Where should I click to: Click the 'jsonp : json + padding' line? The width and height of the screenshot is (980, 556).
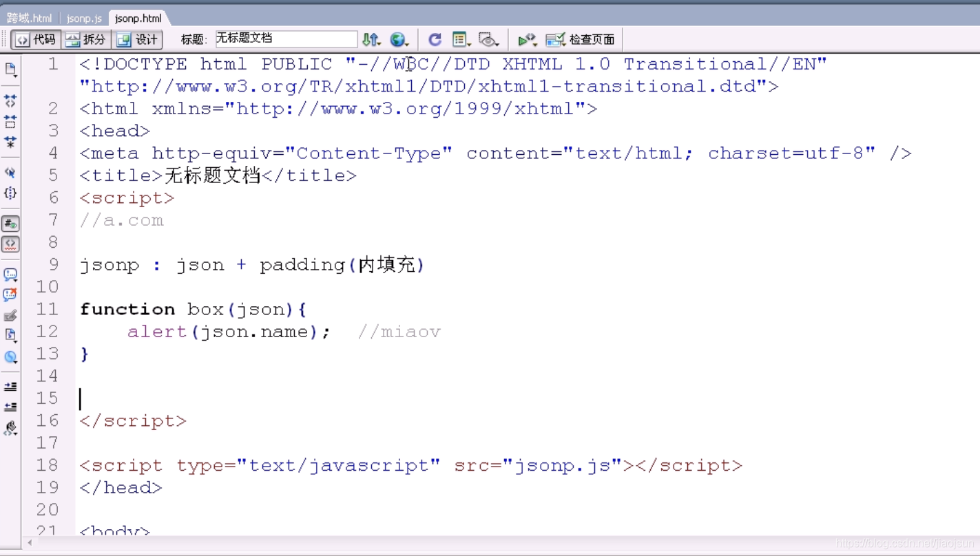[x=252, y=265]
